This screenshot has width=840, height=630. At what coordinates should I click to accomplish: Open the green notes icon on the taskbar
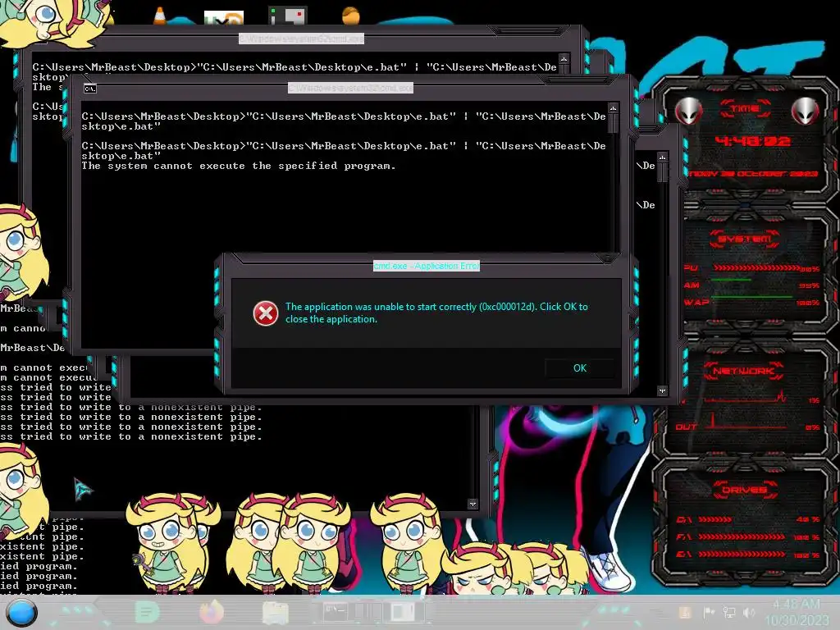(147, 612)
